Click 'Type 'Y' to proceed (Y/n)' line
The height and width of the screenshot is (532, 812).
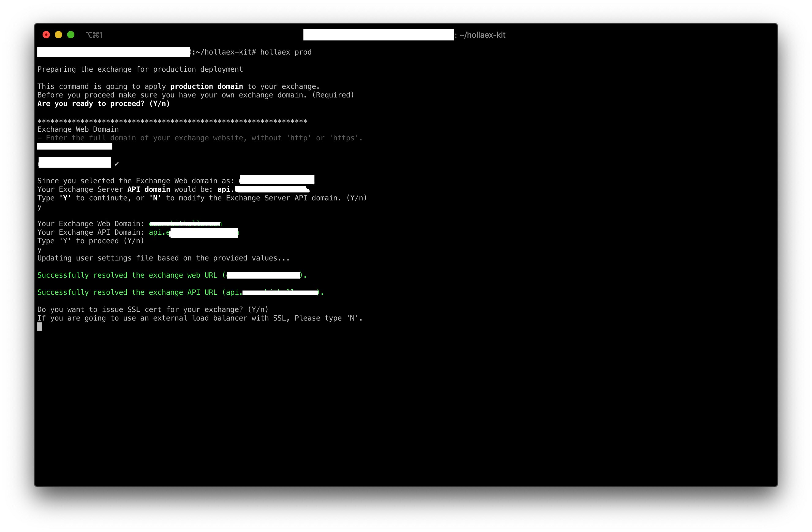pyautogui.click(x=91, y=241)
